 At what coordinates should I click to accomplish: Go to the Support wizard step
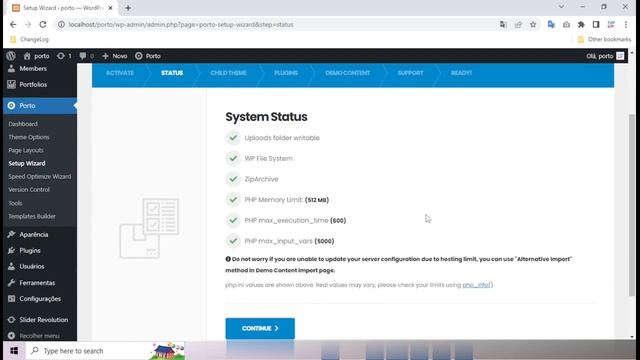pyautogui.click(x=410, y=73)
